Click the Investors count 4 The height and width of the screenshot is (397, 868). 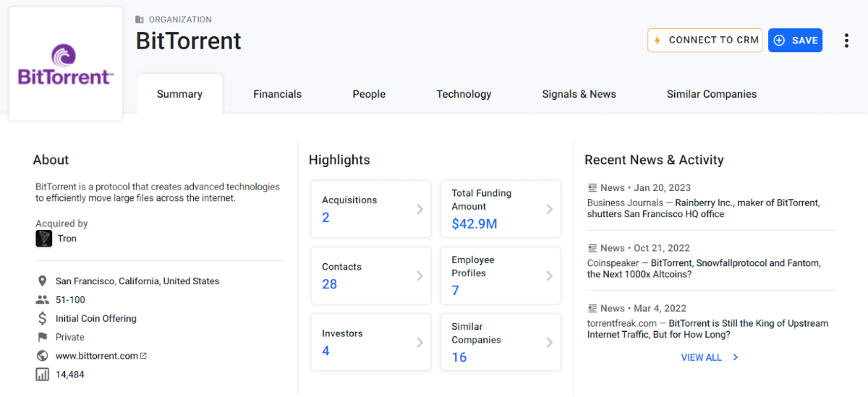[325, 351]
